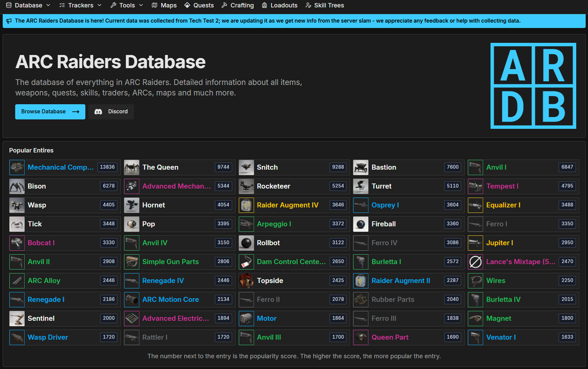588x369 pixels.
Task: Select the Raider Augment IV icon
Action: coord(246,205)
